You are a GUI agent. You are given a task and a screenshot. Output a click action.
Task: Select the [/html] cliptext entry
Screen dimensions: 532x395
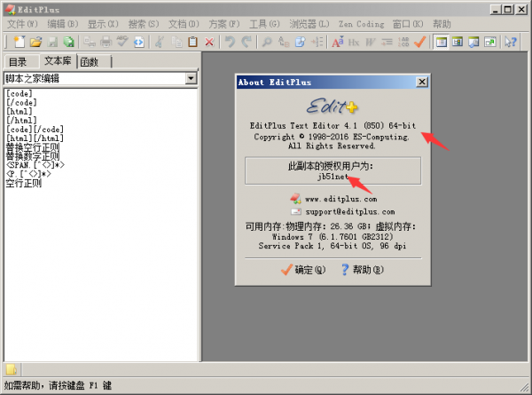pyautogui.click(x=21, y=121)
